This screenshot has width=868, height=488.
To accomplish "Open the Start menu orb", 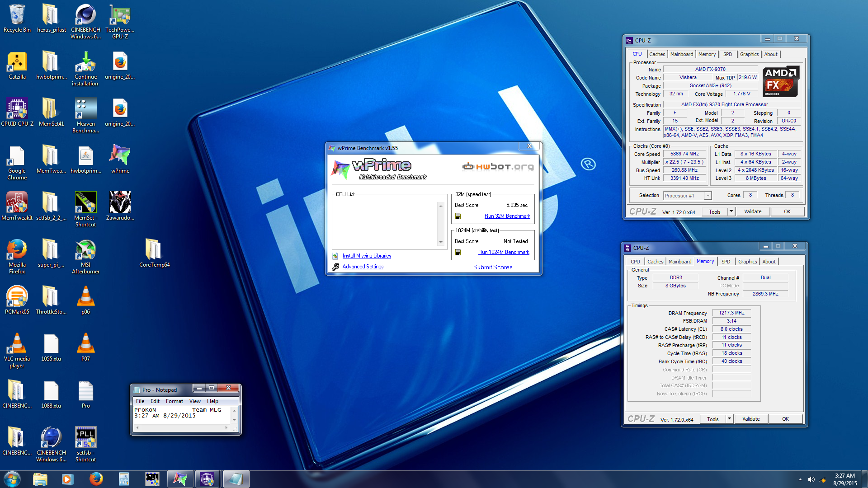I will (12, 479).
